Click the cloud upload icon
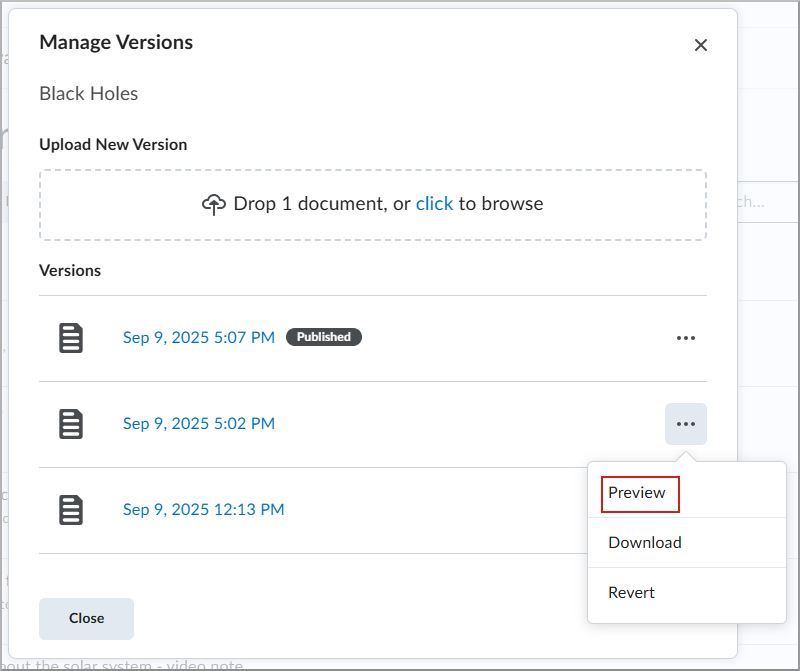This screenshot has height=671, width=800. point(213,204)
